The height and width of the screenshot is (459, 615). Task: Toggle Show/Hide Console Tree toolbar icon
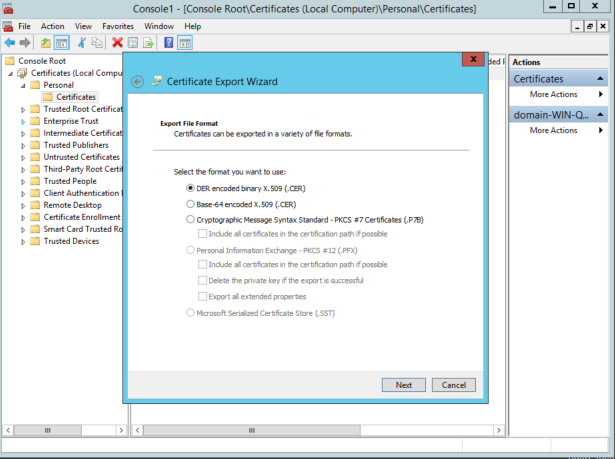(62, 42)
